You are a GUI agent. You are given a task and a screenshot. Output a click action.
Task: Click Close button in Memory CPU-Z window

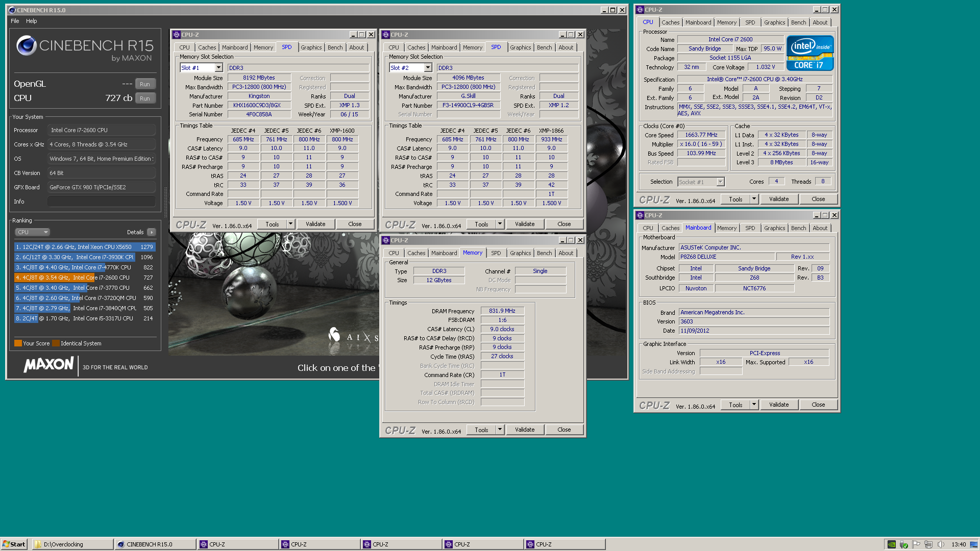(564, 430)
